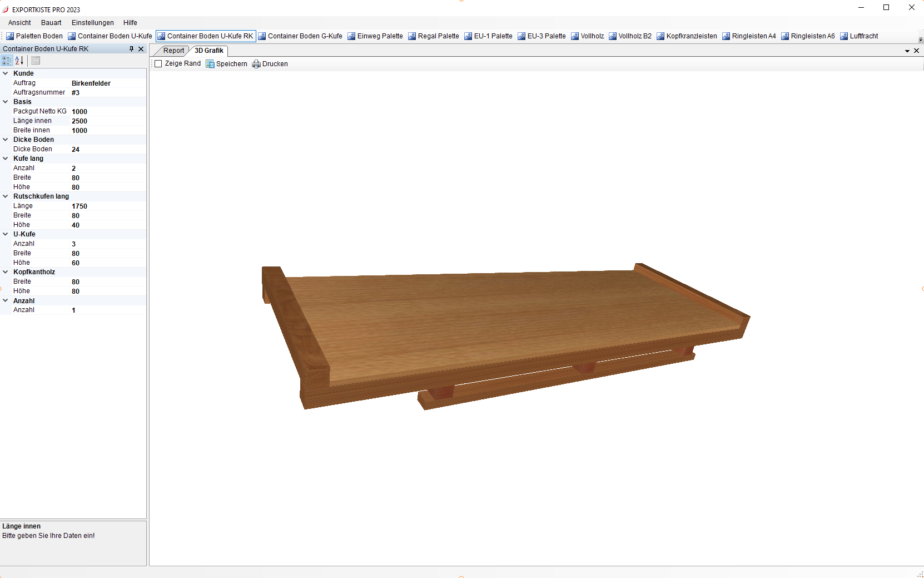
Task: Open the Vollholz design
Action: coord(587,36)
